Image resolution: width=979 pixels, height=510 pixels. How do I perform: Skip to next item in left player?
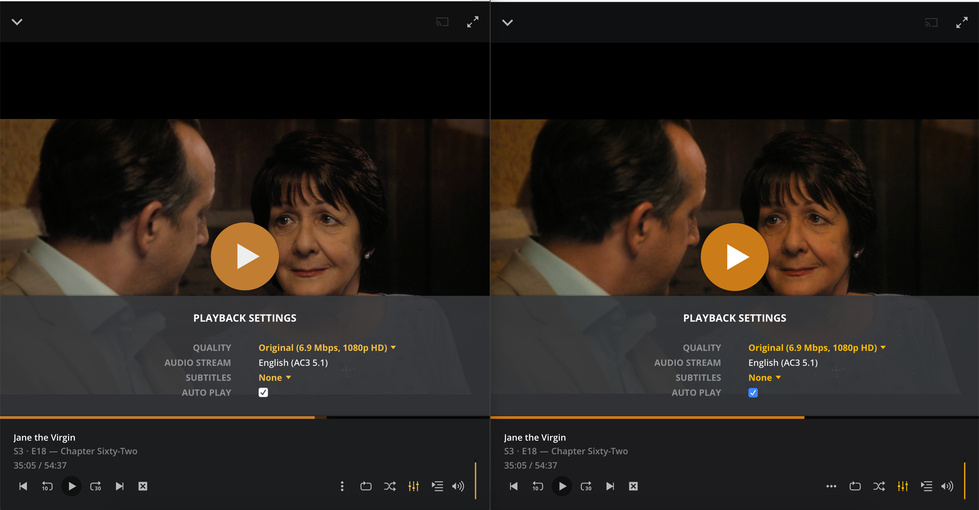point(119,486)
